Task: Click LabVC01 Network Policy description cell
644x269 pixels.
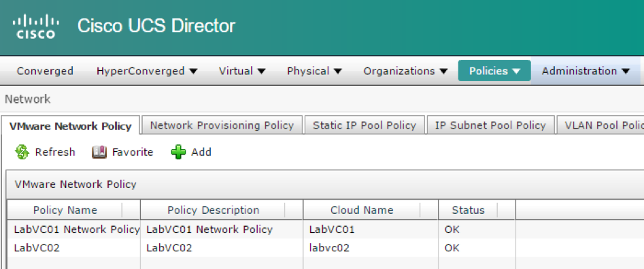Action: pos(222,230)
